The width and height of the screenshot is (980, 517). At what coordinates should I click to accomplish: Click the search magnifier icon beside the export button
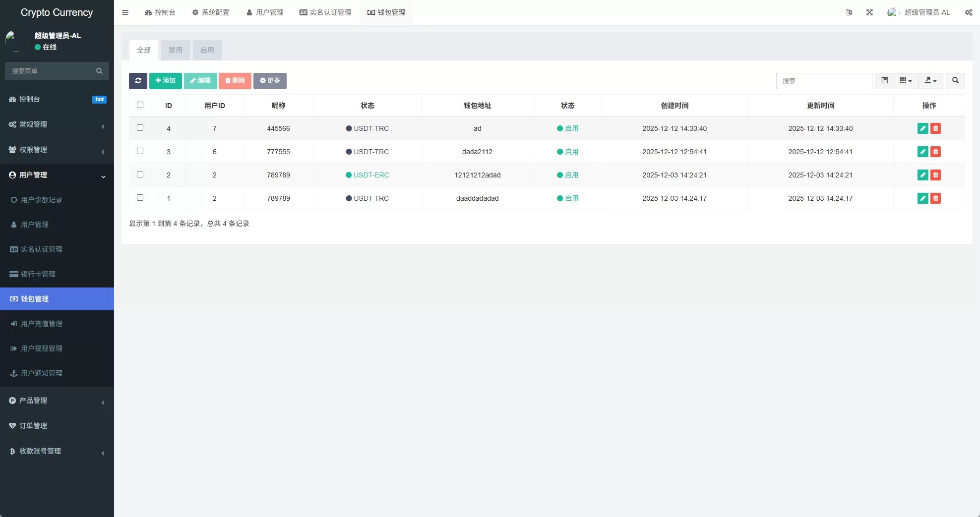point(955,80)
